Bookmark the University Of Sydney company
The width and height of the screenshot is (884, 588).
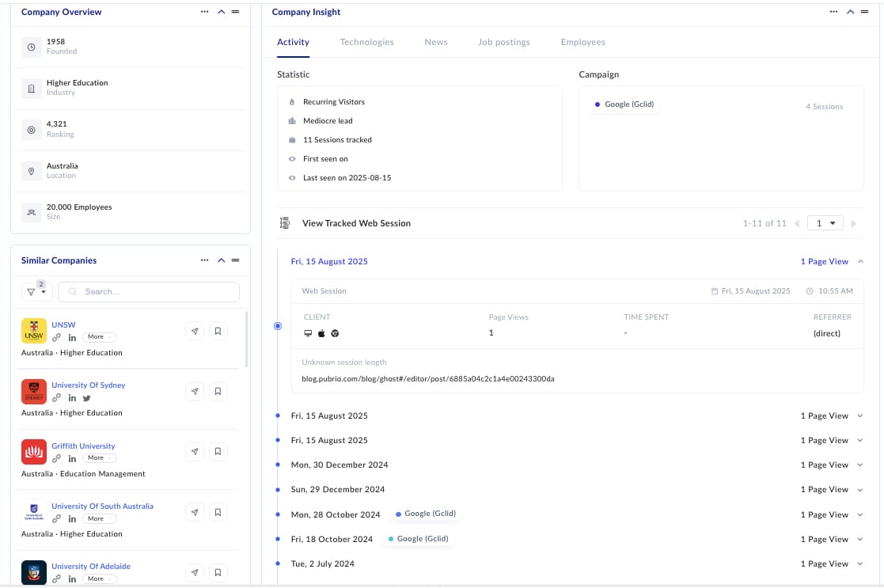pyautogui.click(x=218, y=392)
